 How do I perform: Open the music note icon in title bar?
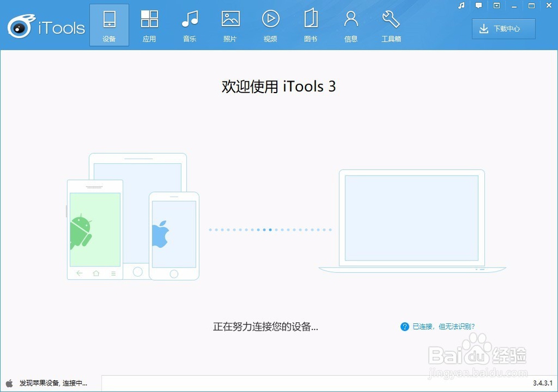461,6
